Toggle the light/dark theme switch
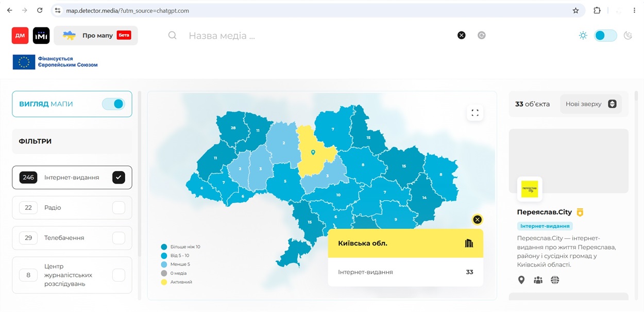The image size is (644, 312). click(x=605, y=36)
